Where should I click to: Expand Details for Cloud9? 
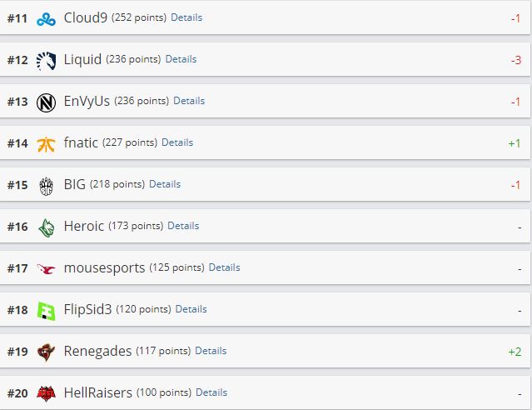point(186,17)
